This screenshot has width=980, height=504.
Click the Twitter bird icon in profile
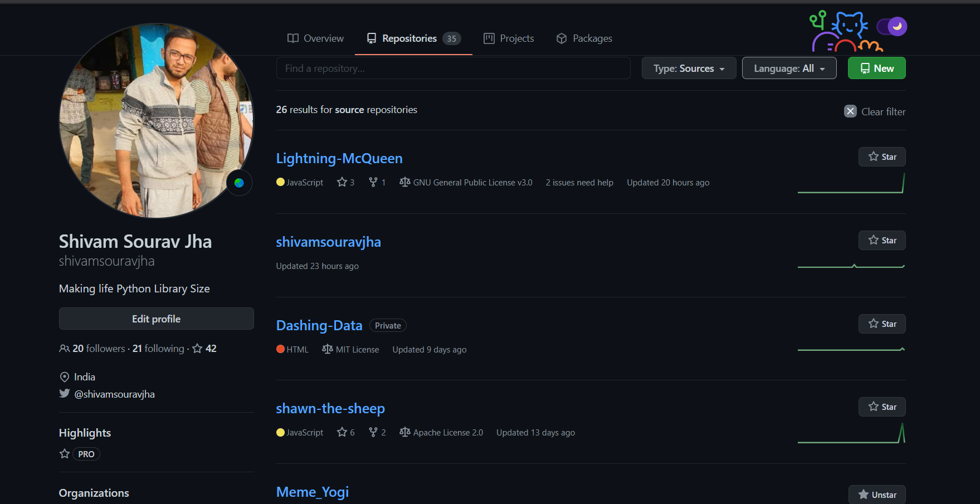point(65,394)
